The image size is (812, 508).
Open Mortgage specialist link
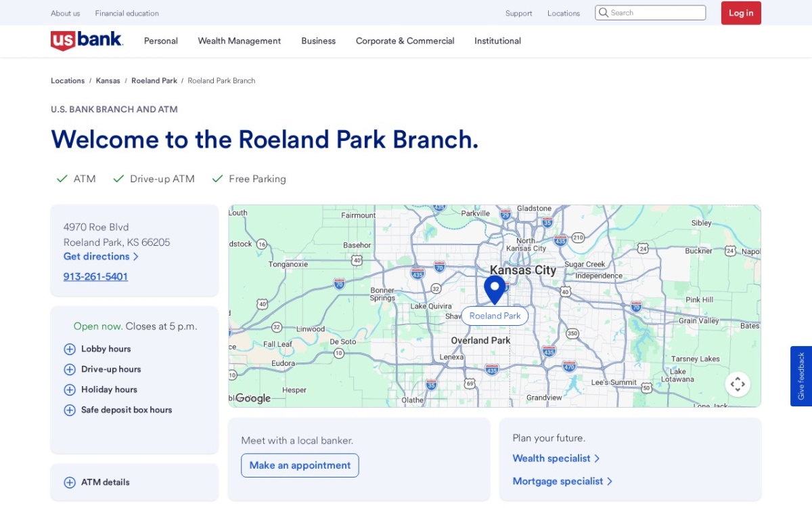[562, 482]
